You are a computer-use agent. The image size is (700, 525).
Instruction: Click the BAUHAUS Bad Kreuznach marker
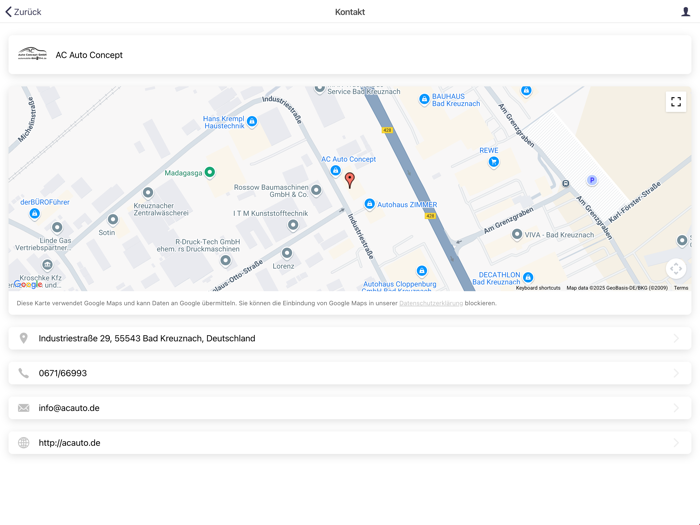(424, 100)
